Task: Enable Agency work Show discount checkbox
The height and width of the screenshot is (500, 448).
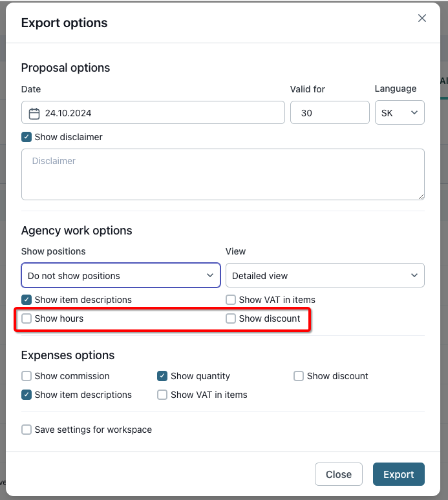Action: (231, 318)
